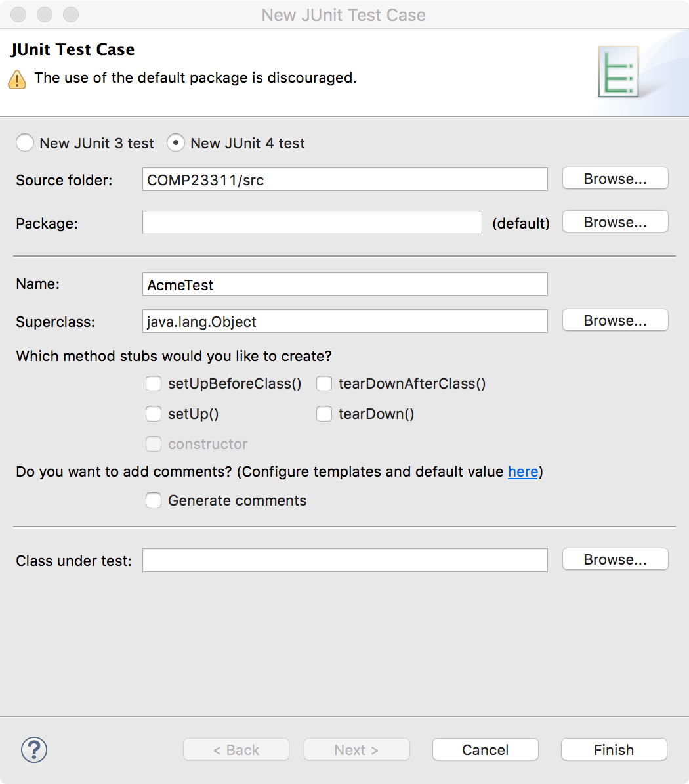The image size is (689, 784).
Task: Cancel the New JUnit Test Case dialog
Action: 485,750
